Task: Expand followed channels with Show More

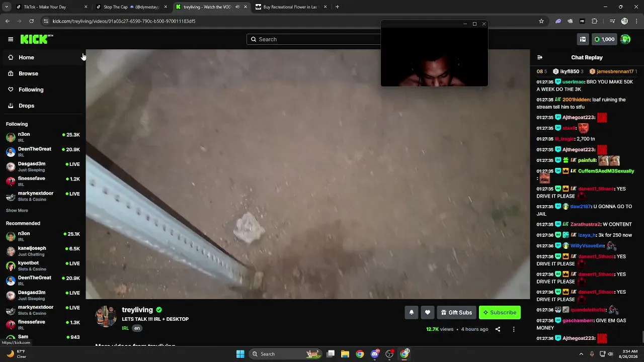Action: 17,211
